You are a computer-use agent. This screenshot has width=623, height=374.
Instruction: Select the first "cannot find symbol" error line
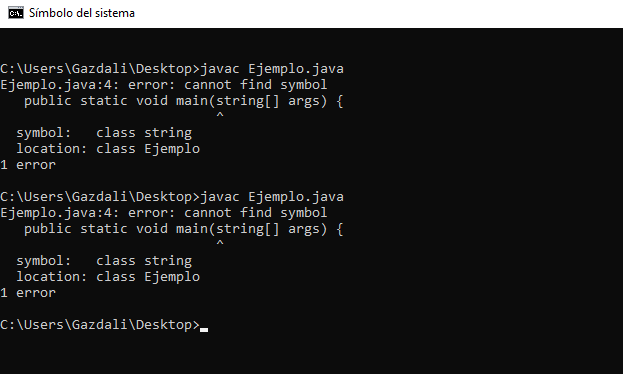[x=164, y=85]
